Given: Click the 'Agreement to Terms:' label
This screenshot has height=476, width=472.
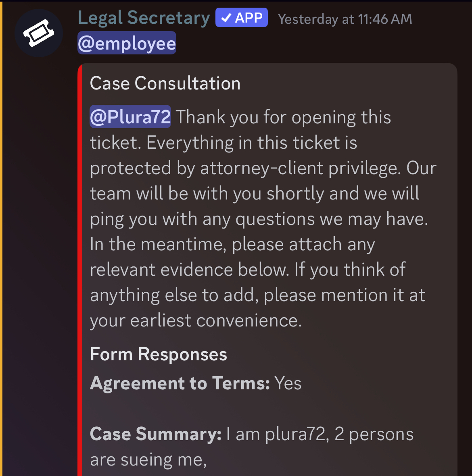Looking at the screenshot, I should [x=180, y=383].
